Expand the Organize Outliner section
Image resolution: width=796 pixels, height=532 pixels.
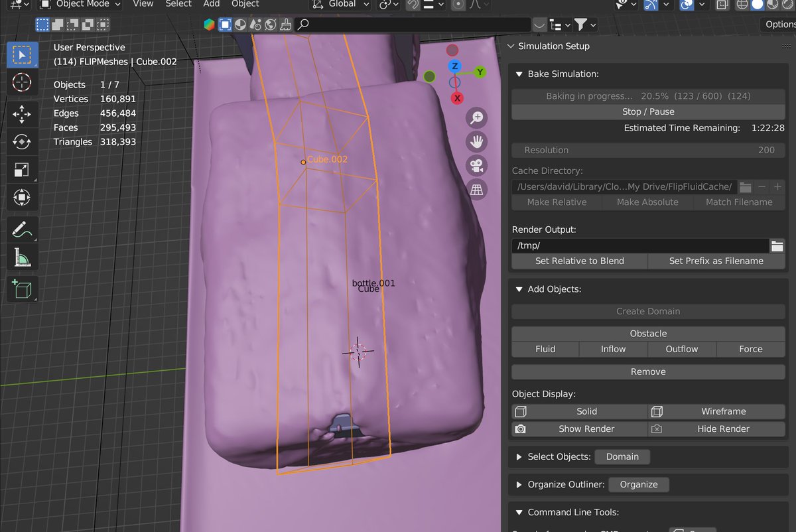point(519,485)
